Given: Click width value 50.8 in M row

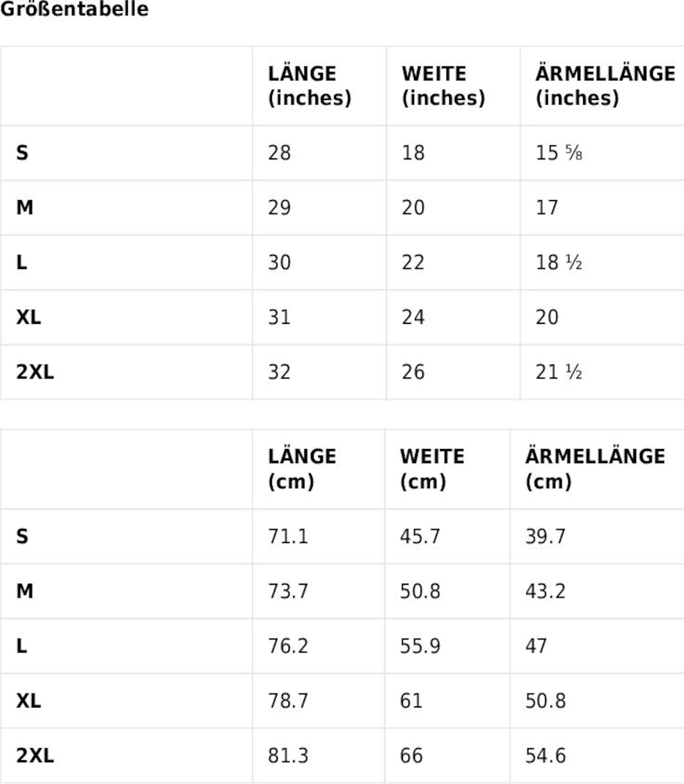Looking at the screenshot, I should point(420,591).
